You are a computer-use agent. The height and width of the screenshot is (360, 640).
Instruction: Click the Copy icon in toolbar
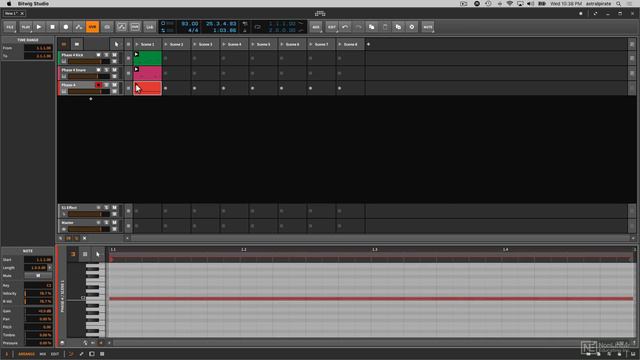click(x=372, y=27)
